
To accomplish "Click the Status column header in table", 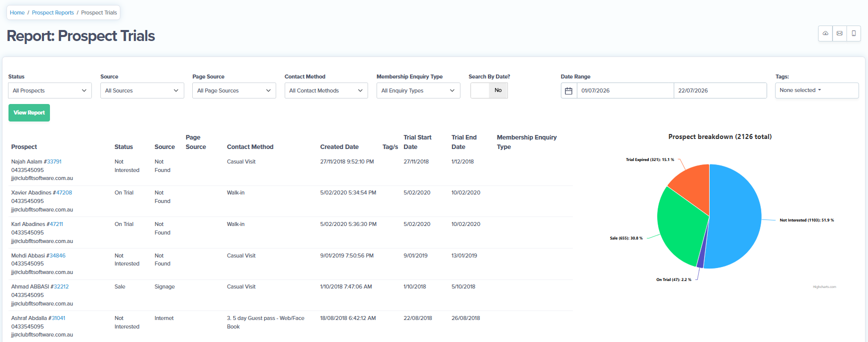I will coord(123,147).
